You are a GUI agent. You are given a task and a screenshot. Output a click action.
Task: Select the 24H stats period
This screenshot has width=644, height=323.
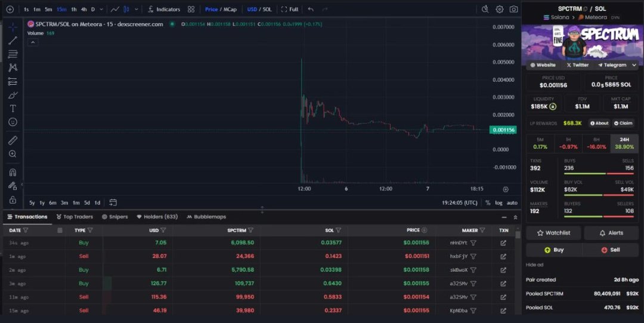pyautogui.click(x=624, y=143)
